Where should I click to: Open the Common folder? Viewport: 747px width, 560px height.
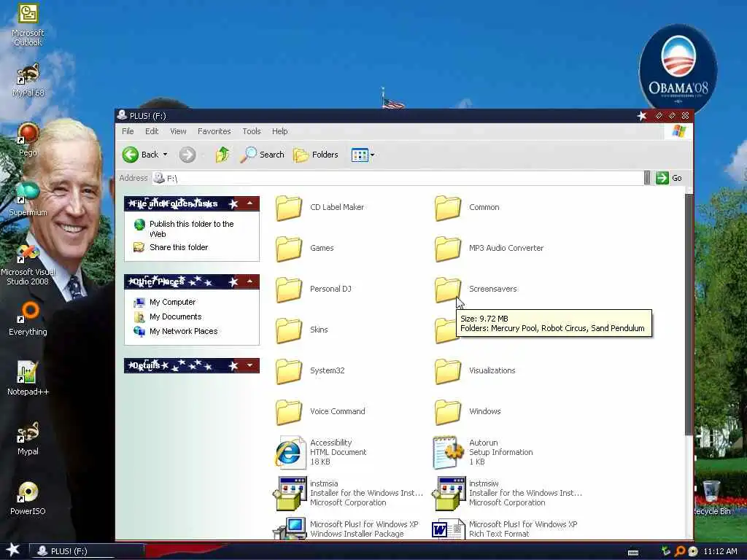[x=468, y=208]
